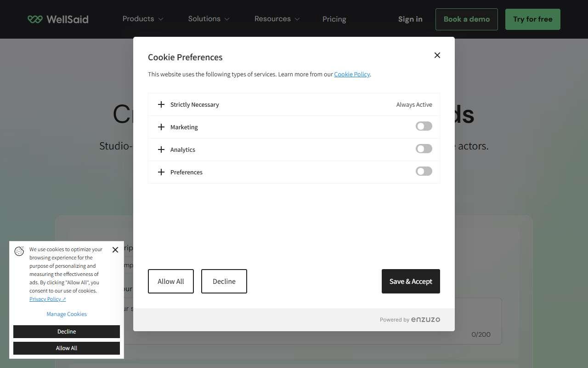Enable the Analytics cookies toggle

point(424,149)
